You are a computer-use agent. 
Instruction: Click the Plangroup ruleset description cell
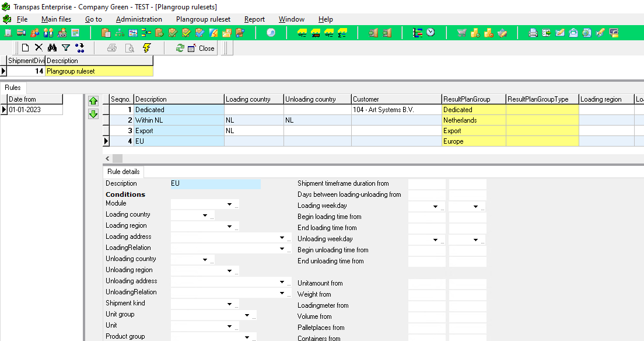click(99, 71)
